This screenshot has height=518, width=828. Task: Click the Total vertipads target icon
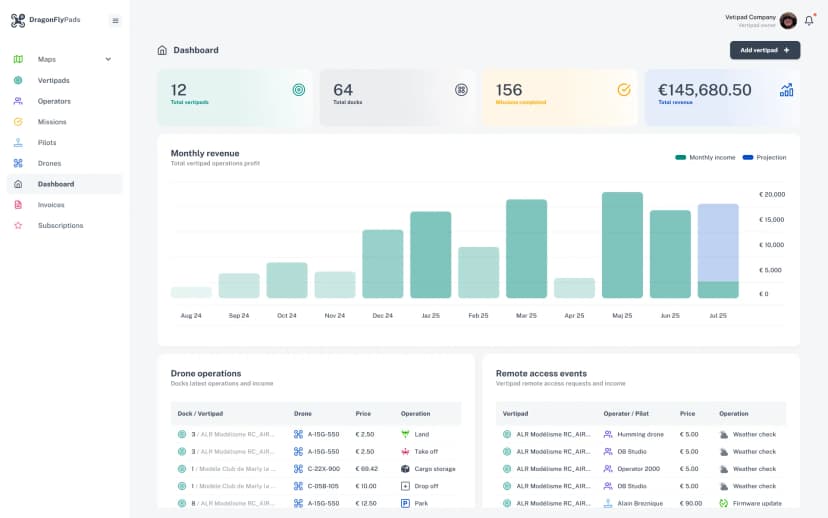click(x=298, y=90)
